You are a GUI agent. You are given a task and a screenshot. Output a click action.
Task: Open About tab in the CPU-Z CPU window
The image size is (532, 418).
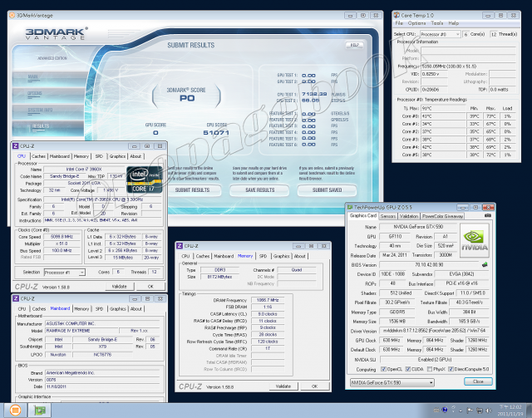pos(135,156)
